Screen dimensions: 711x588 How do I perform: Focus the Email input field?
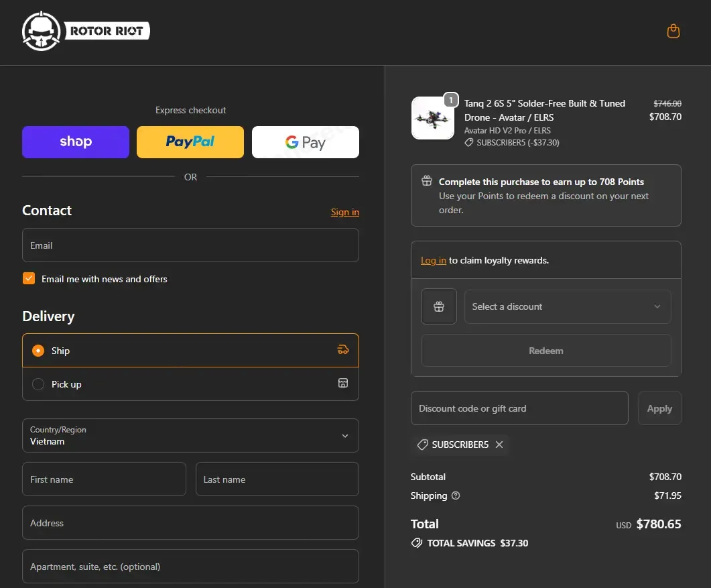click(190, 245)
